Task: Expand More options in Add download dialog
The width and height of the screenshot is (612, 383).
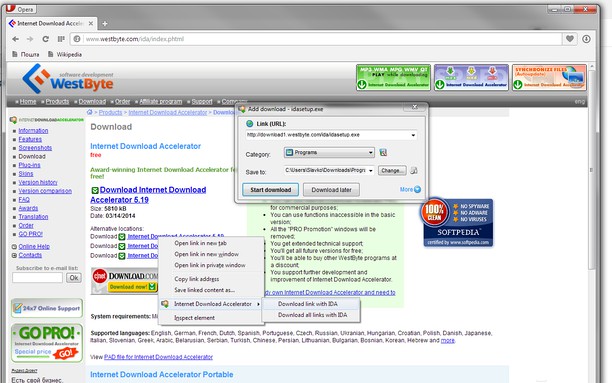Action: coord(410,189)
